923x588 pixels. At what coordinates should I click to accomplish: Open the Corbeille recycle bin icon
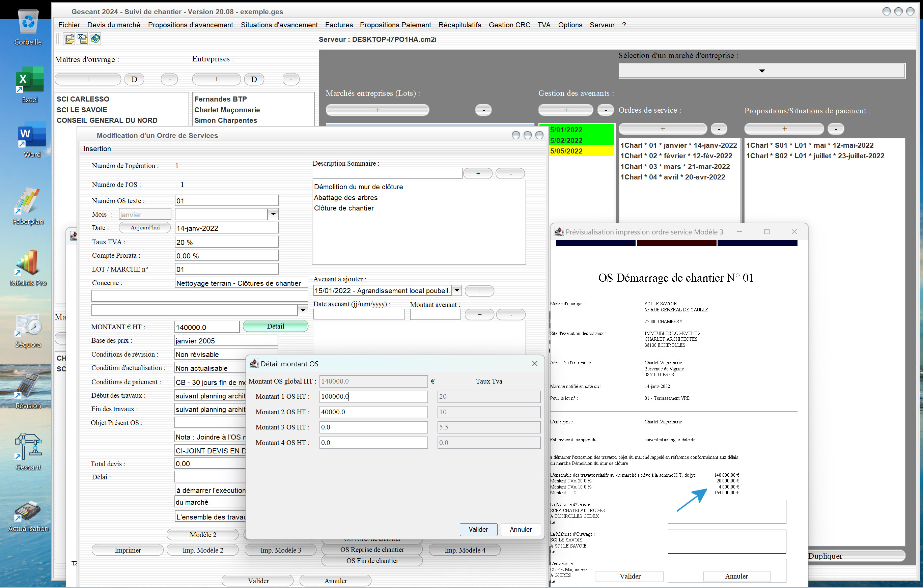(28, 27)
